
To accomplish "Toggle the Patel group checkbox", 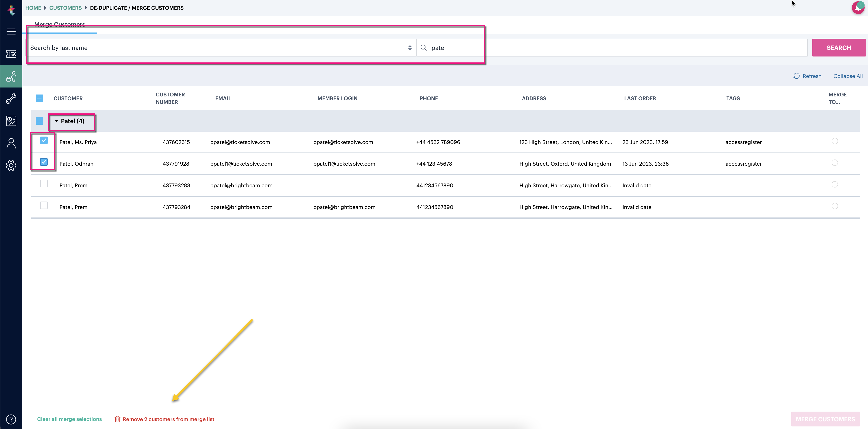I will [x=39, y=121].
